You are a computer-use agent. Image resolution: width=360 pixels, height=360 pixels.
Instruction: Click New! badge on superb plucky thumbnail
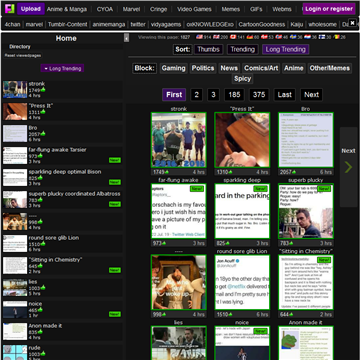(324, 189)
